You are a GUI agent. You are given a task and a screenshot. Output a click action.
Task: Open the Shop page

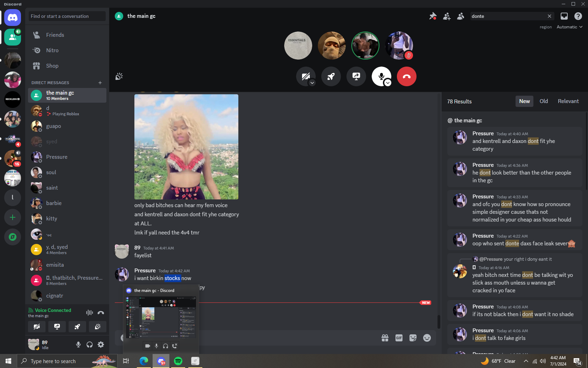pyautogui.click(x=67, y=66)
